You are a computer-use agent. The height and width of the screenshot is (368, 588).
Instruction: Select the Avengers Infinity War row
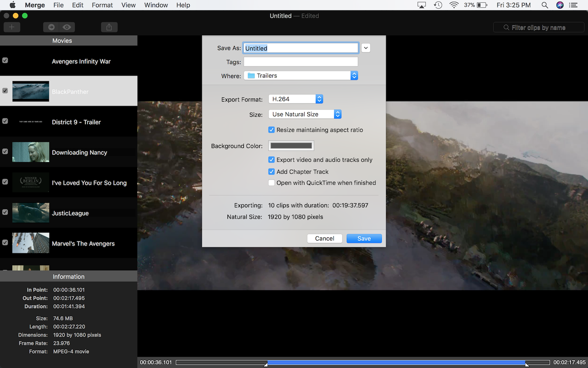coord(68,61)
